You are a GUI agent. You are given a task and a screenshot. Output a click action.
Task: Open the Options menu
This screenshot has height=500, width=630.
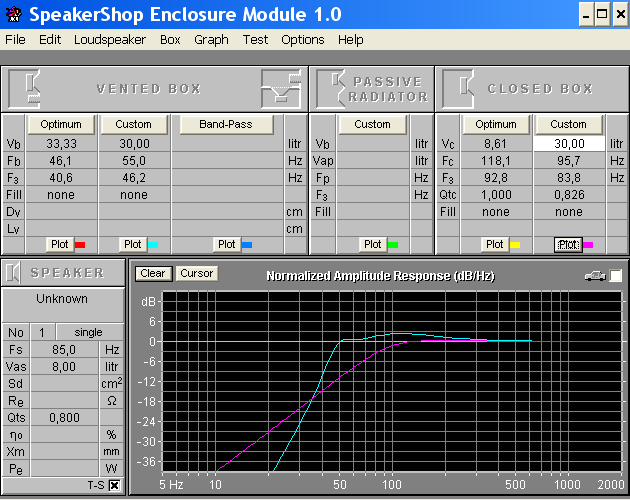coord(303,40)
